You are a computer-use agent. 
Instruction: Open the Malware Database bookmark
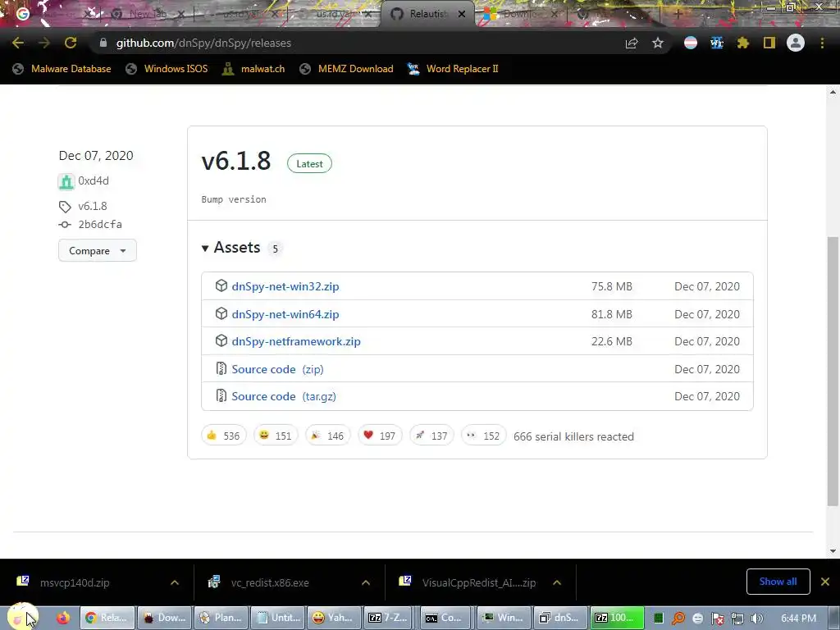point(62,69)
